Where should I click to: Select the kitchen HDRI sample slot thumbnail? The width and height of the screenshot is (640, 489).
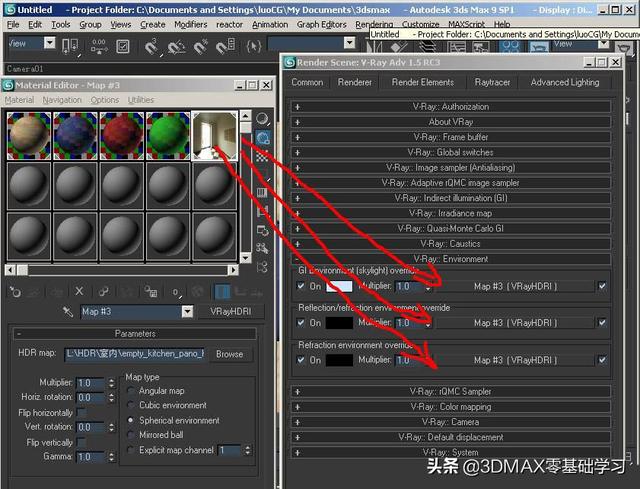tap(215, 136)
